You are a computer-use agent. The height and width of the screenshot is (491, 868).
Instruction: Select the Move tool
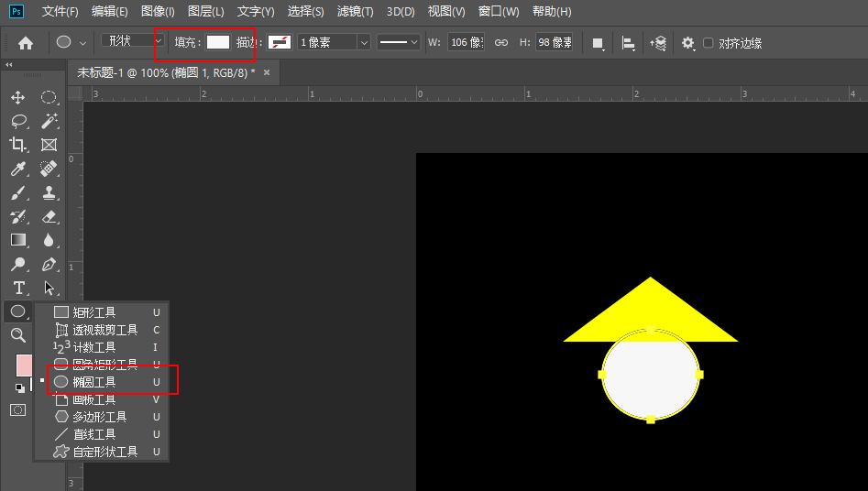coord(17,97)
